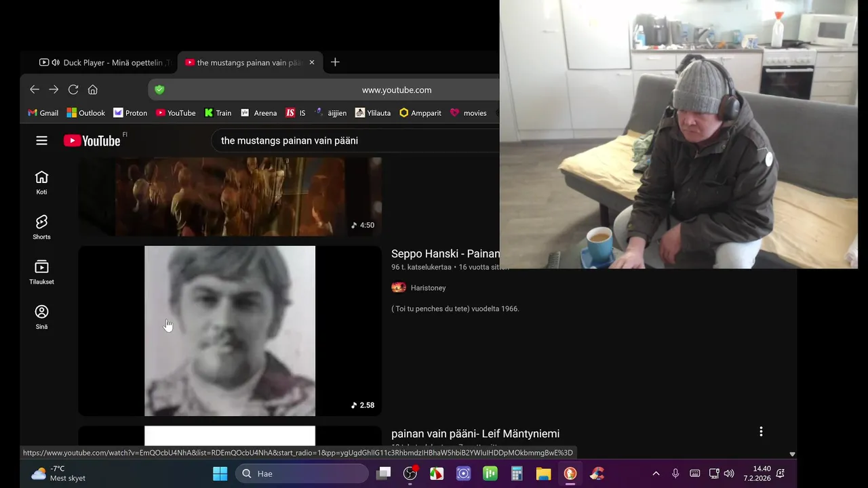Go forward with the browser forward arrow
868x488 pixels.
[54, 89]
